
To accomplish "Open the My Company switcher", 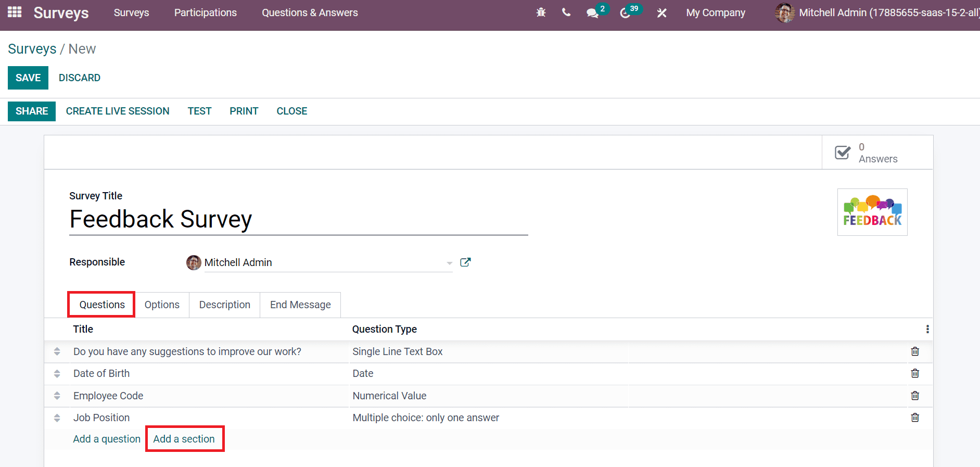I will pyautogui.click(x=715, y=12).
